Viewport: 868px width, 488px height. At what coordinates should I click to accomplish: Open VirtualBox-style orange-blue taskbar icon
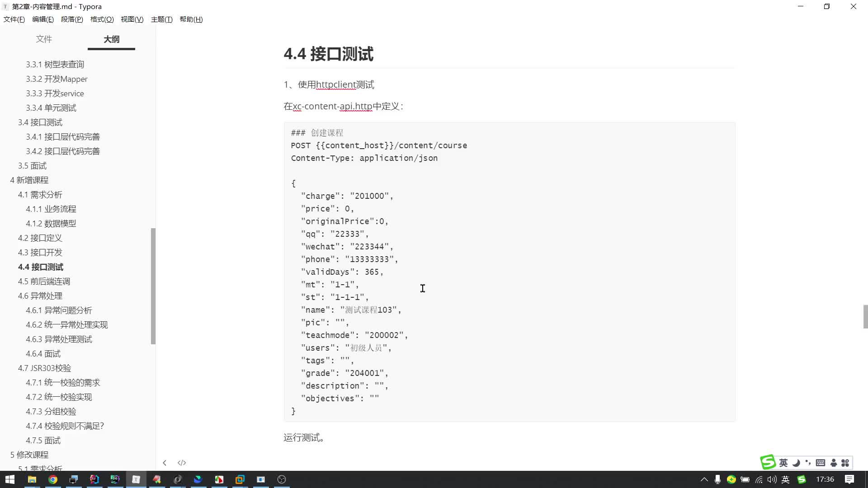click(x=240, y=479)
